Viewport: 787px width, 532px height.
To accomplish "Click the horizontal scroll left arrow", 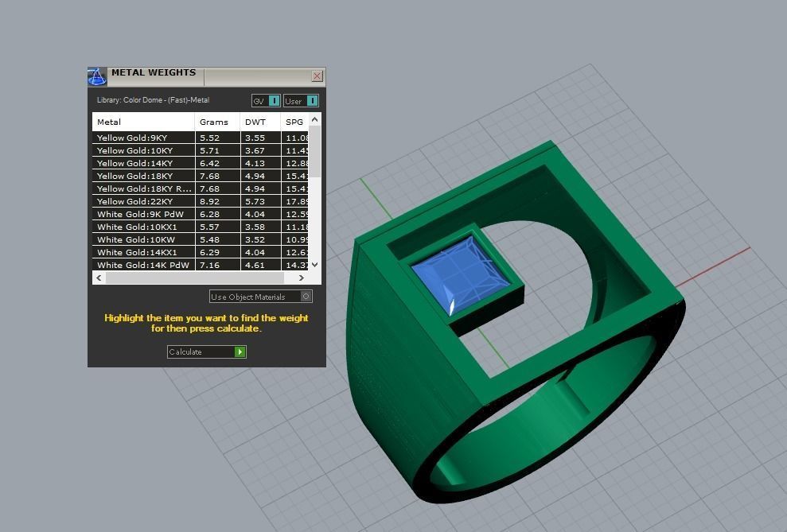I will [99, 278].
